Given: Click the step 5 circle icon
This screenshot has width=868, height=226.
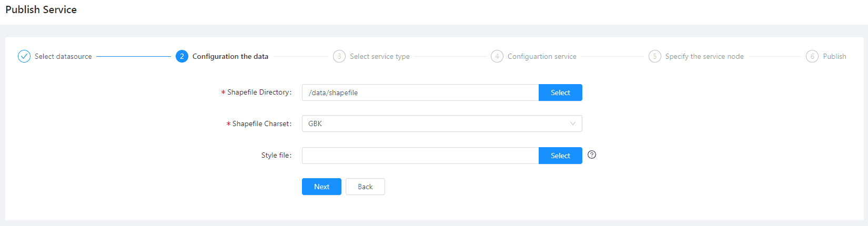Looking at the screenshot, I should click(x=655, y=56).
